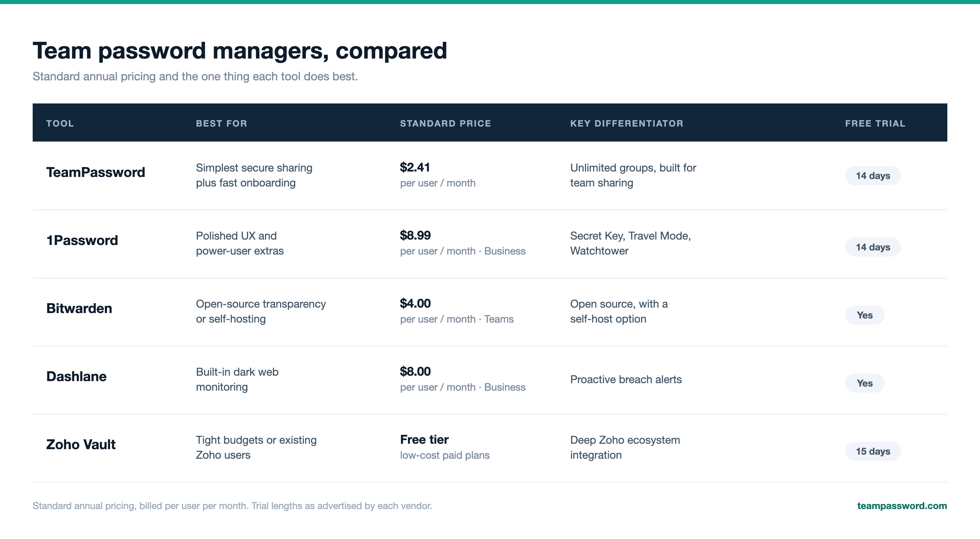
Task: Select the TeamPassword tool name
Action: pos(96,172)
